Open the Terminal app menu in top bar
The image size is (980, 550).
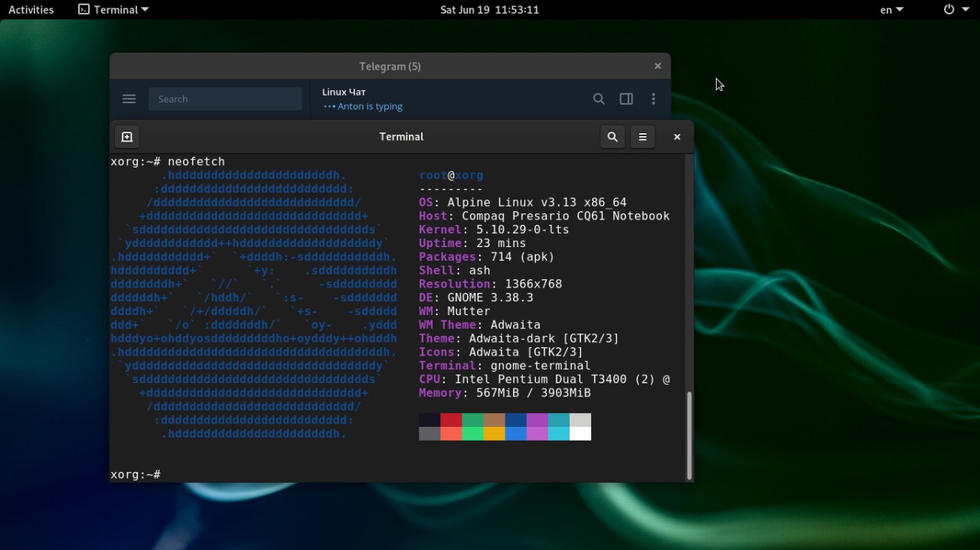[113, 10]
